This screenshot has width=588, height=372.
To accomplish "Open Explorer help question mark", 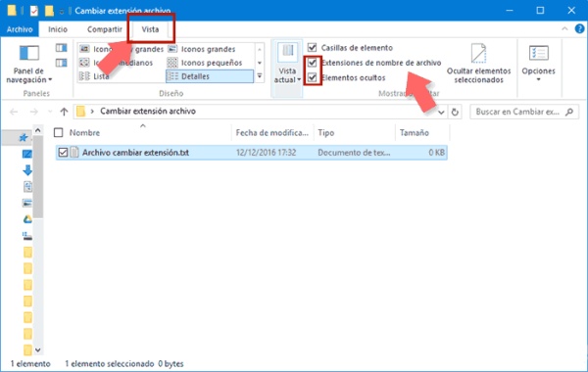I will click(579, 28).
